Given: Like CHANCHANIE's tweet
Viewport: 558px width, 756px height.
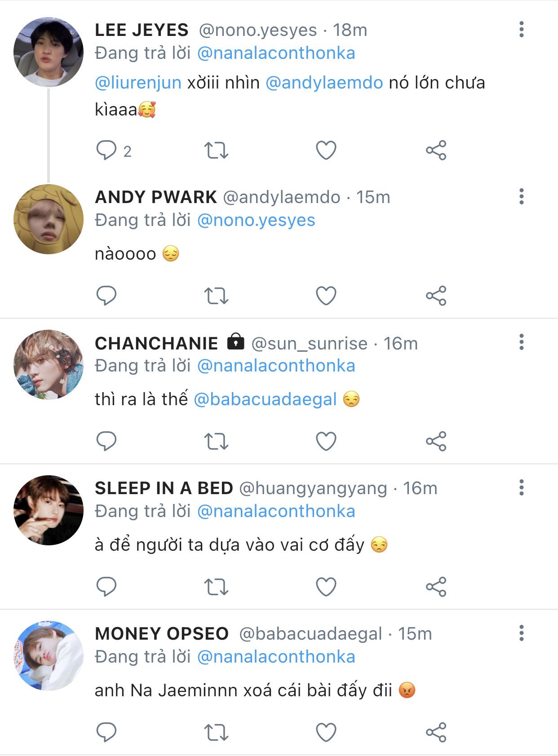Looking at the screenshot, I should [x=326, y=441].
